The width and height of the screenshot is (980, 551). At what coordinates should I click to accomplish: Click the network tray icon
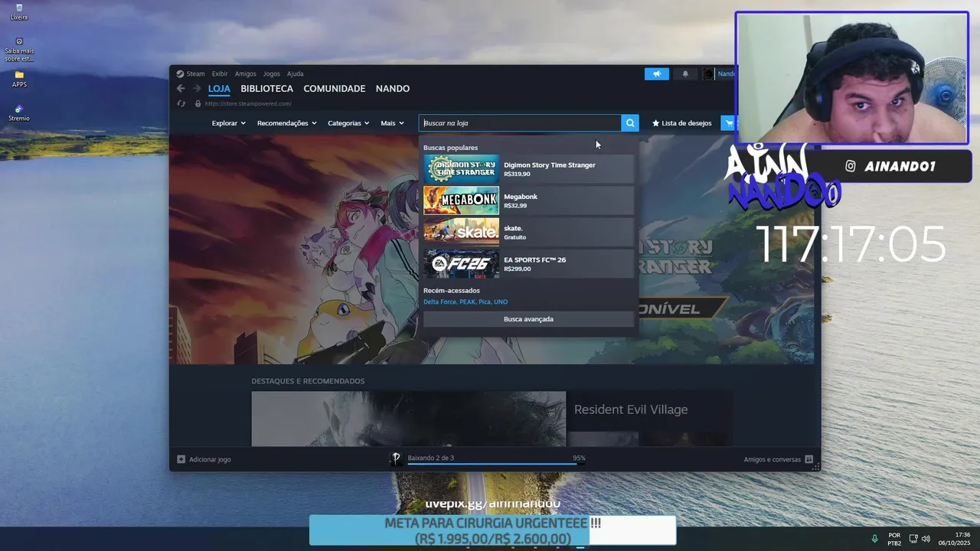click(x=913, y=539)
